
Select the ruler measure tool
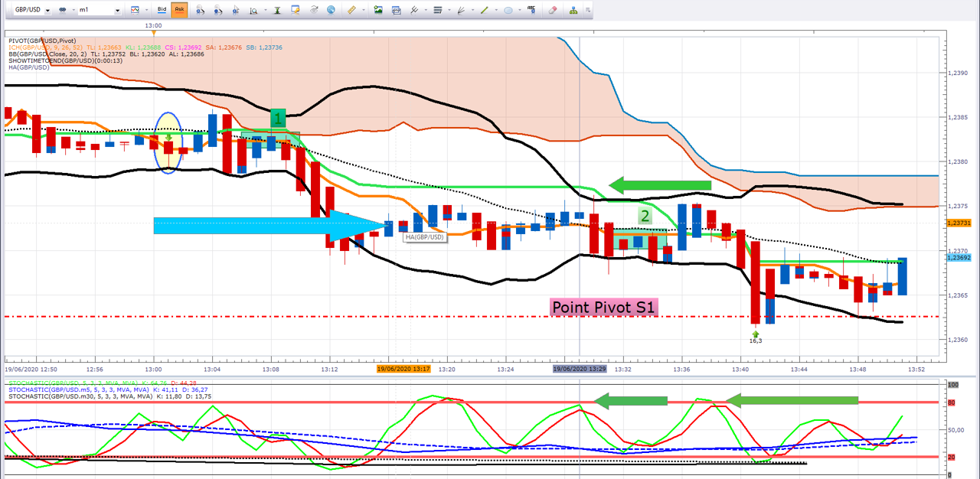click(x=351, y=11)
